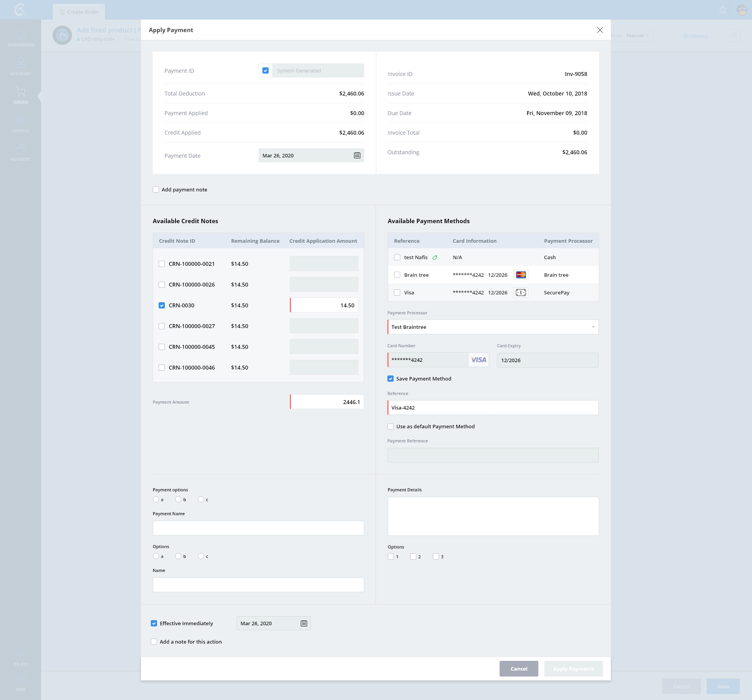
Task: Open the Effective Immediately date calendar icon
Action: point(304,623)
